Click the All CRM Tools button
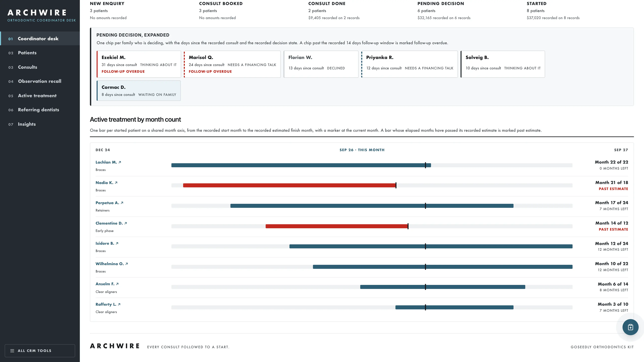644x362 pixels. tap(40, 351)
